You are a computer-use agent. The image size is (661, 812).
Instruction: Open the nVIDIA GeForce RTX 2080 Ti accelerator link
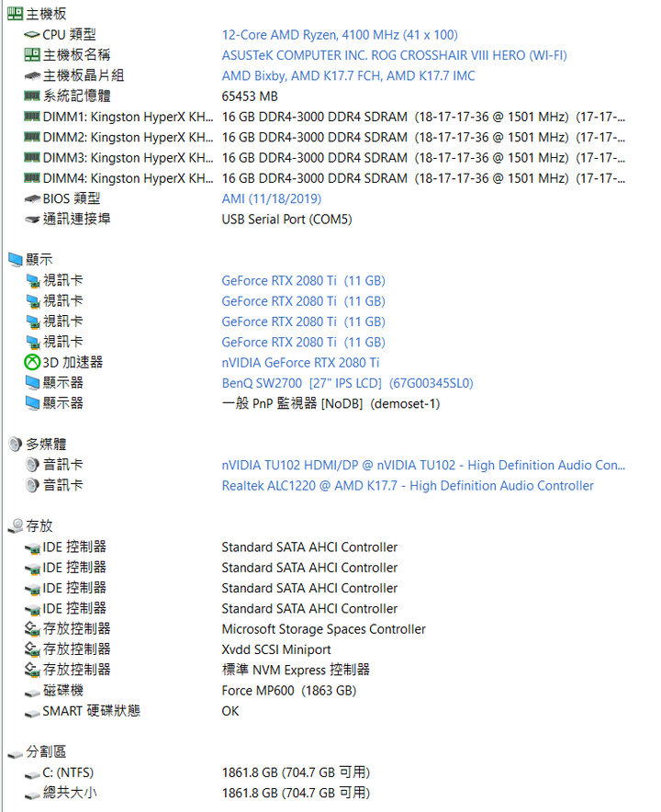coord(300,363)
